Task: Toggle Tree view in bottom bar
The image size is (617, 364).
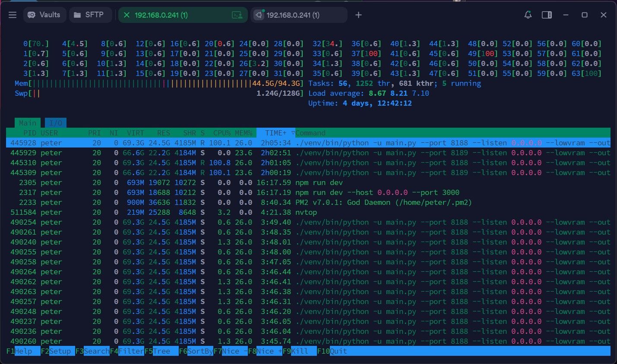Action: click(x=161, y=351)
